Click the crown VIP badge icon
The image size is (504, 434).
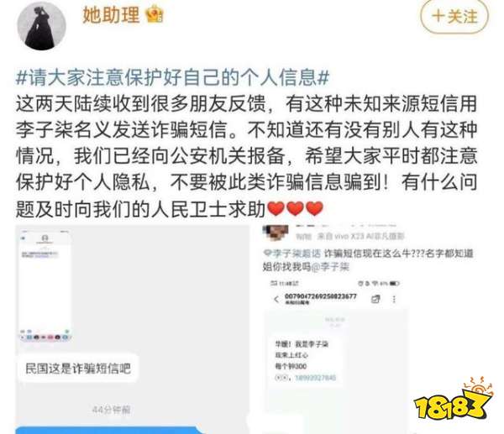pyautogui.click(x=155, y=15)
